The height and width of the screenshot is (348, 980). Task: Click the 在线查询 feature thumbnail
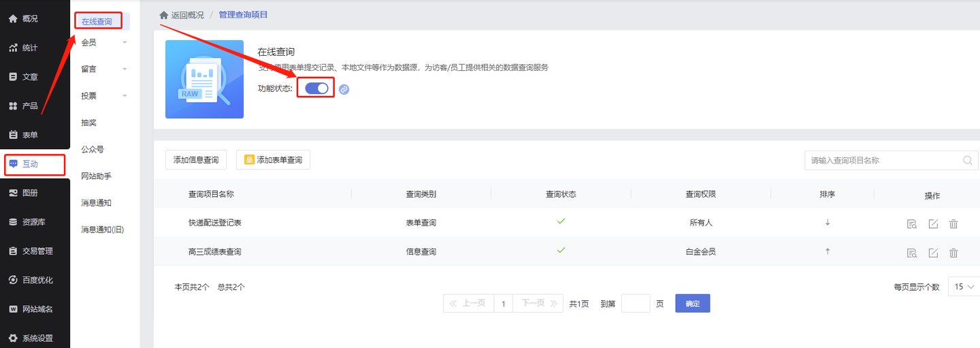(204, 79)
